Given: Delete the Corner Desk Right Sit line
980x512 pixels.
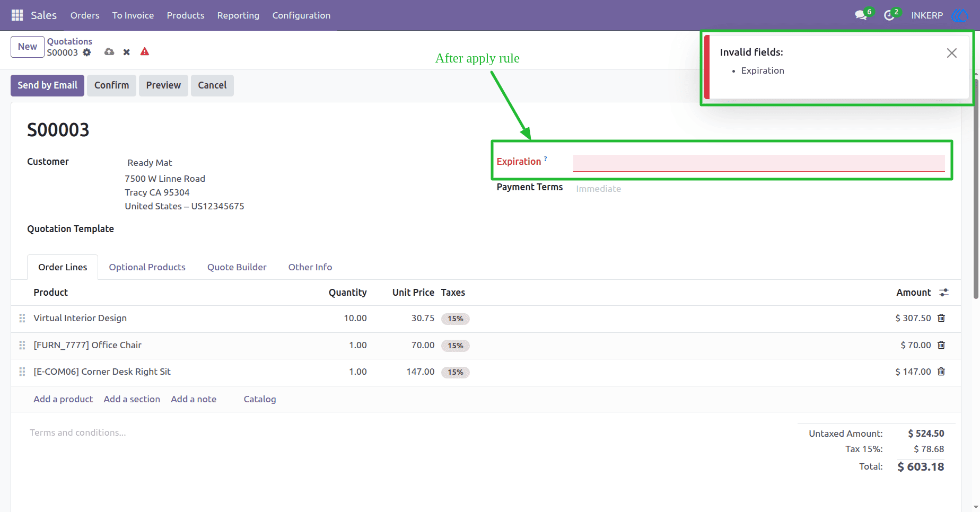Looking at the screenshot, I should pos(941,372).
